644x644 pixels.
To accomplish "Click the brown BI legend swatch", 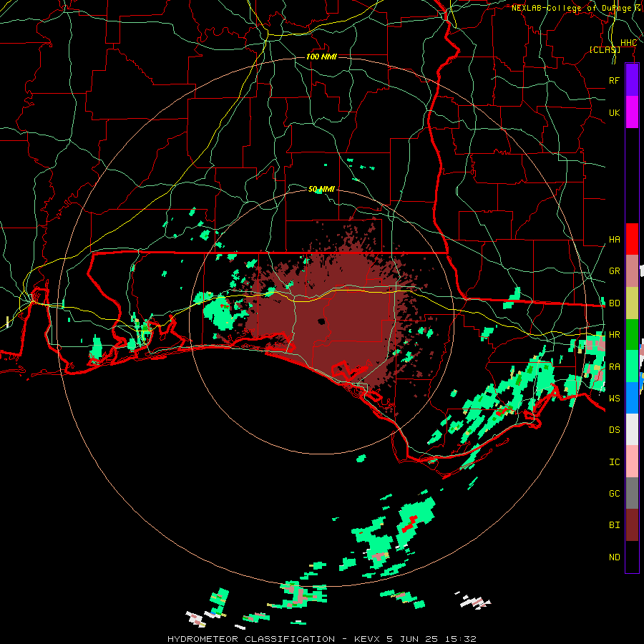I will pos(632,525).
